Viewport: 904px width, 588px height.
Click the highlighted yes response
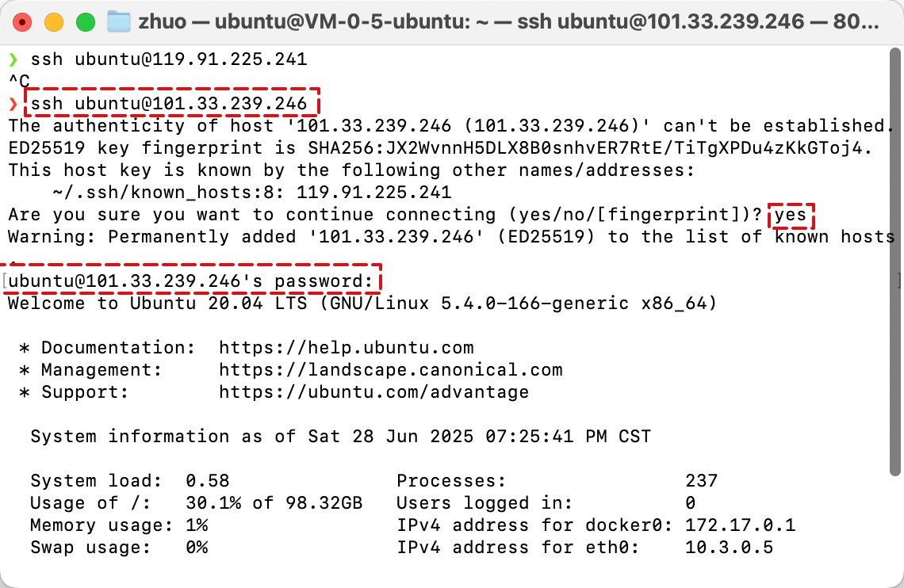(x=791, y=215)
